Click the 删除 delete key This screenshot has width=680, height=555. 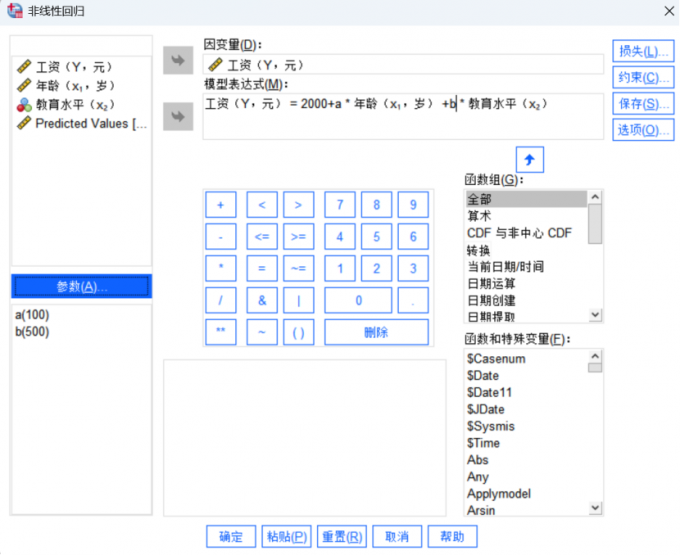[x=376, y=332]
